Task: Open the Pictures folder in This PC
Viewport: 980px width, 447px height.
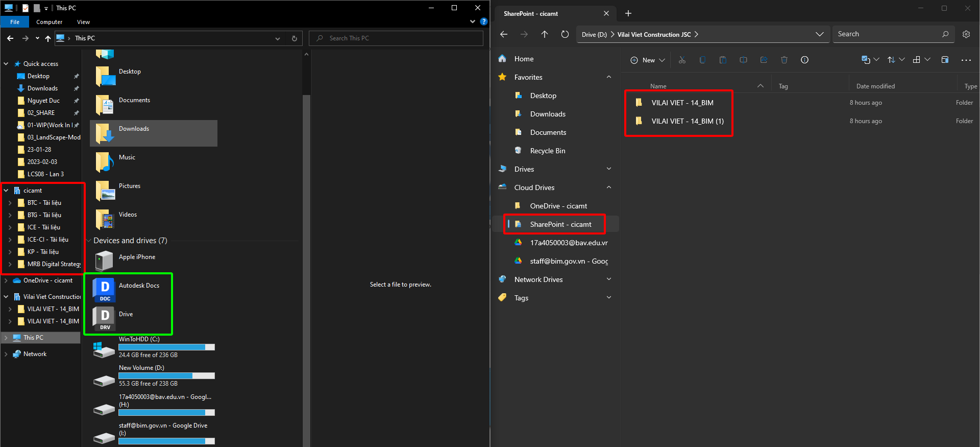Action: coord(154,191)
